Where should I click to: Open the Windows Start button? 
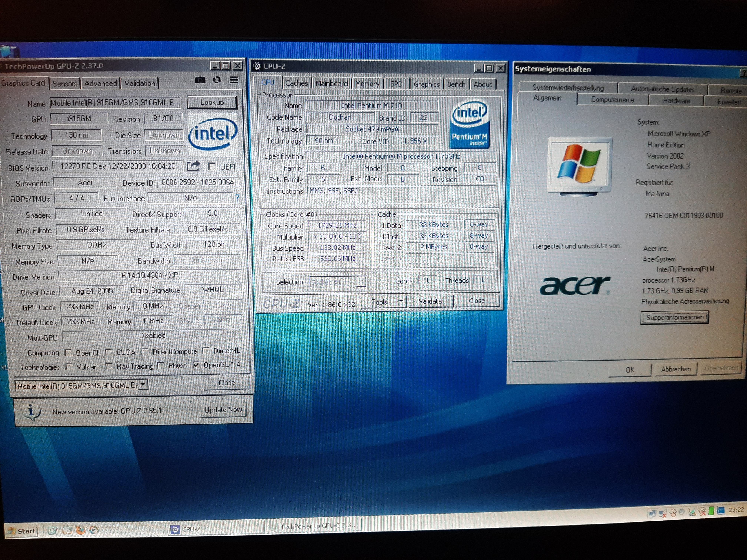pyautogui.click(x=22, y=531)
